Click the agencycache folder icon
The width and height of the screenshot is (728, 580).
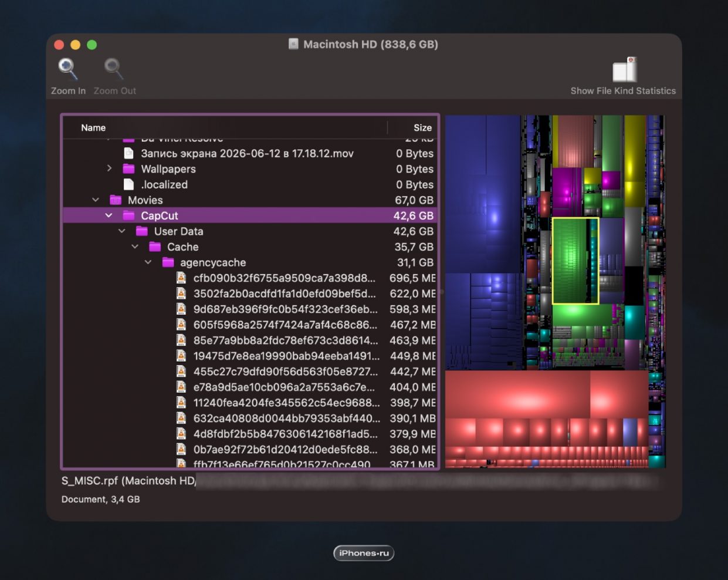point(168,262)
